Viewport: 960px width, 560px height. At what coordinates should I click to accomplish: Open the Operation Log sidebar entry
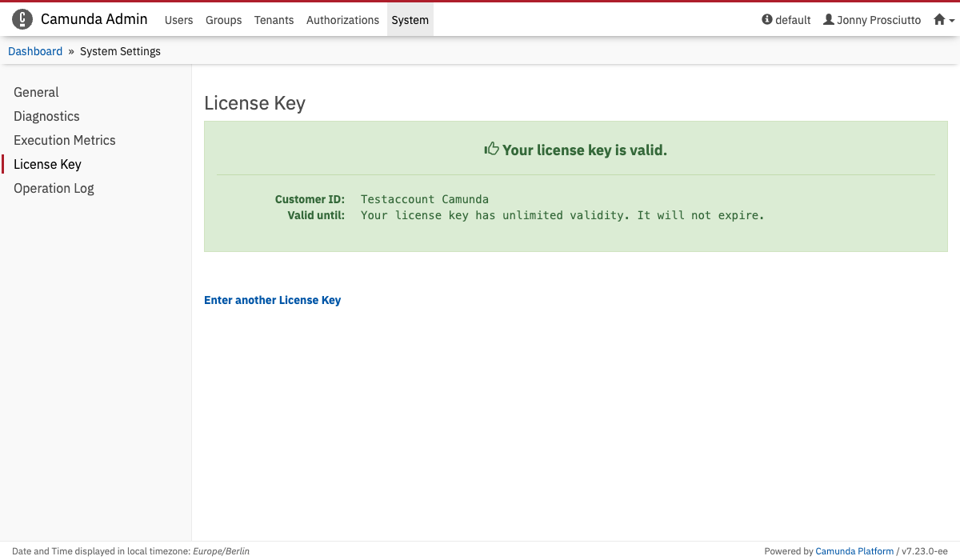pyautogui.click(x=54, y=188)
